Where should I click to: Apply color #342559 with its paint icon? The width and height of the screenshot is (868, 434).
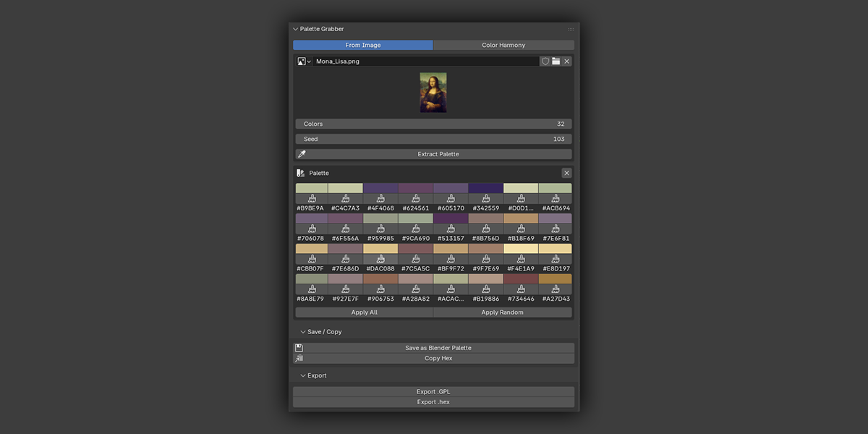coord(485,199)
